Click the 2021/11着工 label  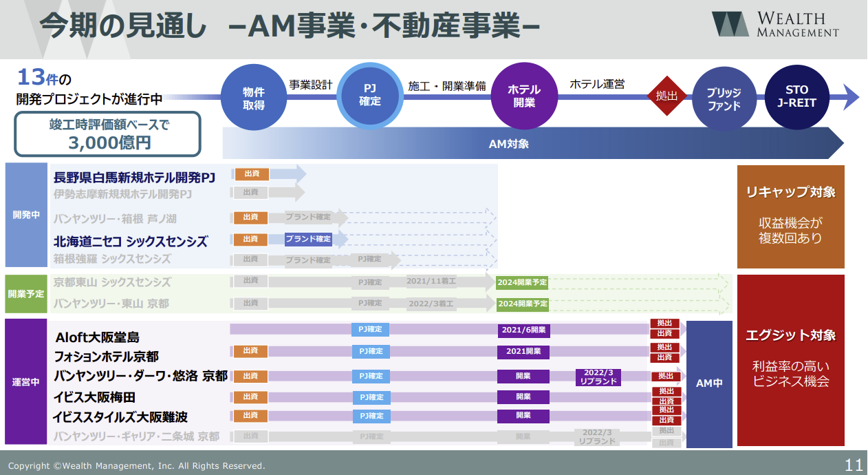point(431,282)
